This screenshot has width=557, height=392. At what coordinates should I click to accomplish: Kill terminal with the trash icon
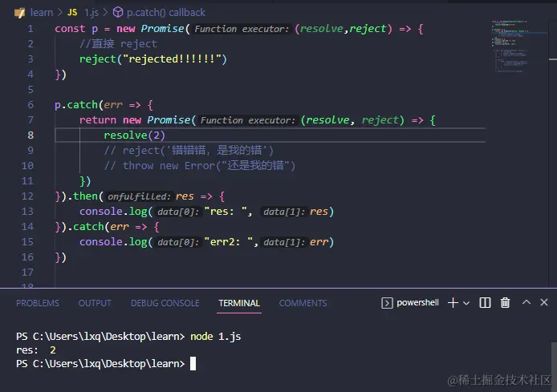tap(505, 302)
